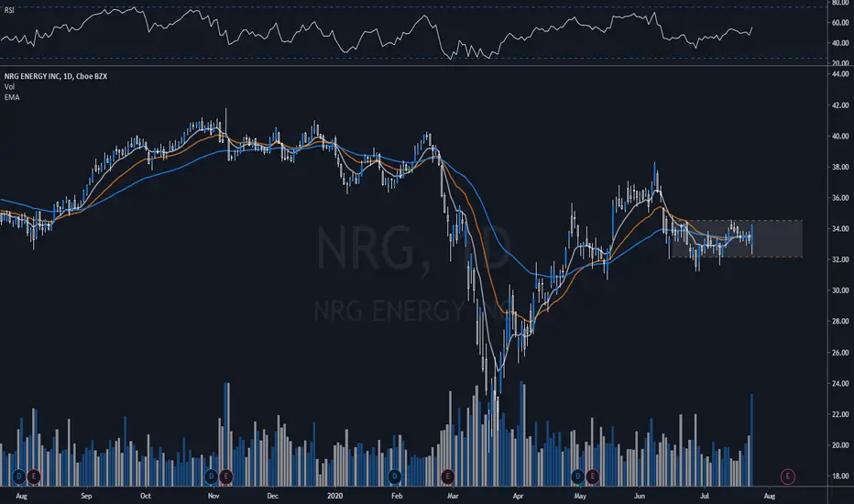Open the upcoming earnings marker near August 2020

click(x=787, y=477)
